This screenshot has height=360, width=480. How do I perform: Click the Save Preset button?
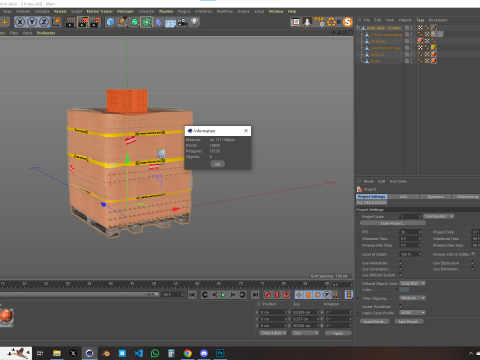[x=409, y=321]
